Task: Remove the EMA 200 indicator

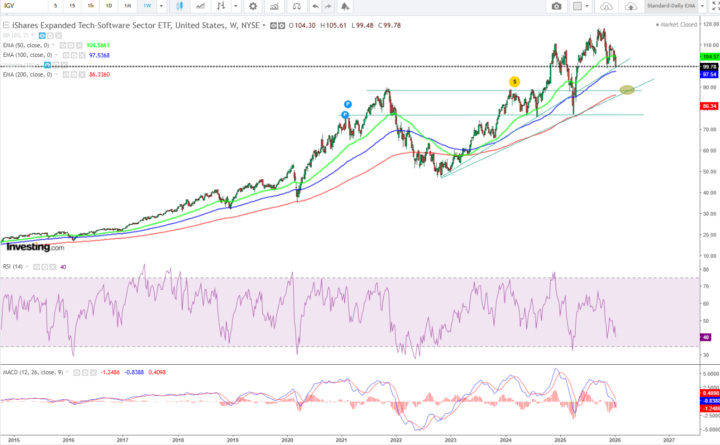Action: 83,74
